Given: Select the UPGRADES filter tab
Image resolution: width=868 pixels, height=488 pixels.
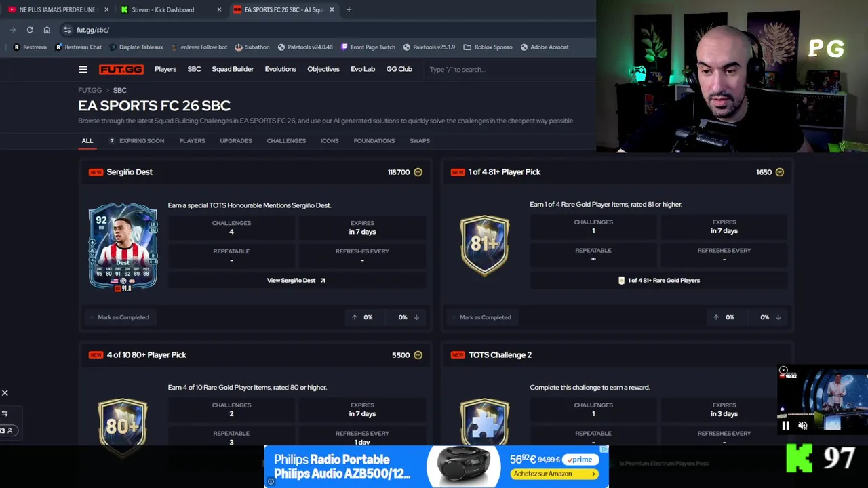Looking at the screenshot, I should coord(236,141).
